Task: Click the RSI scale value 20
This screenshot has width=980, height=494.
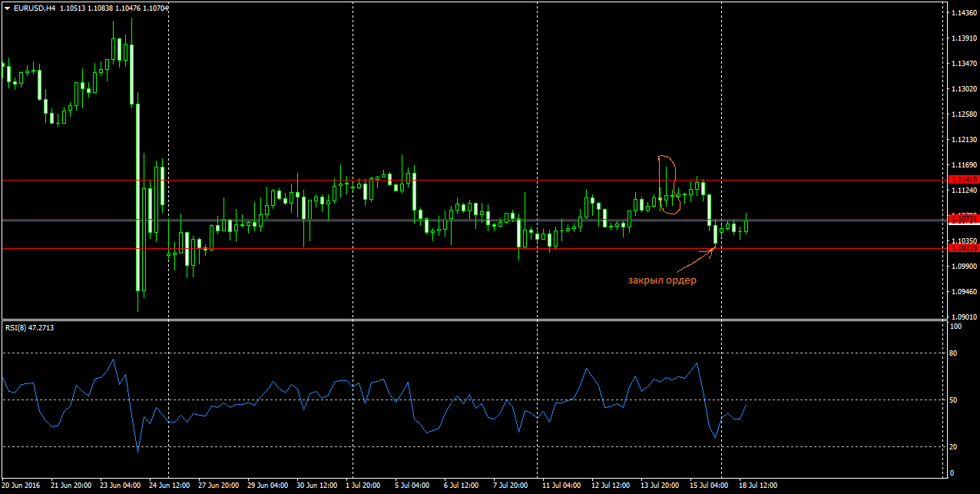Action: [955, 446]
